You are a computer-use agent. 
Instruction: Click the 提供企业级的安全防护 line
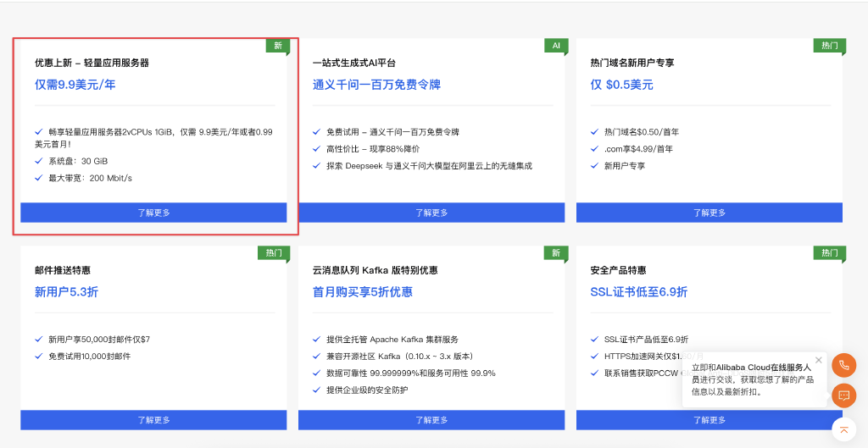368,390
